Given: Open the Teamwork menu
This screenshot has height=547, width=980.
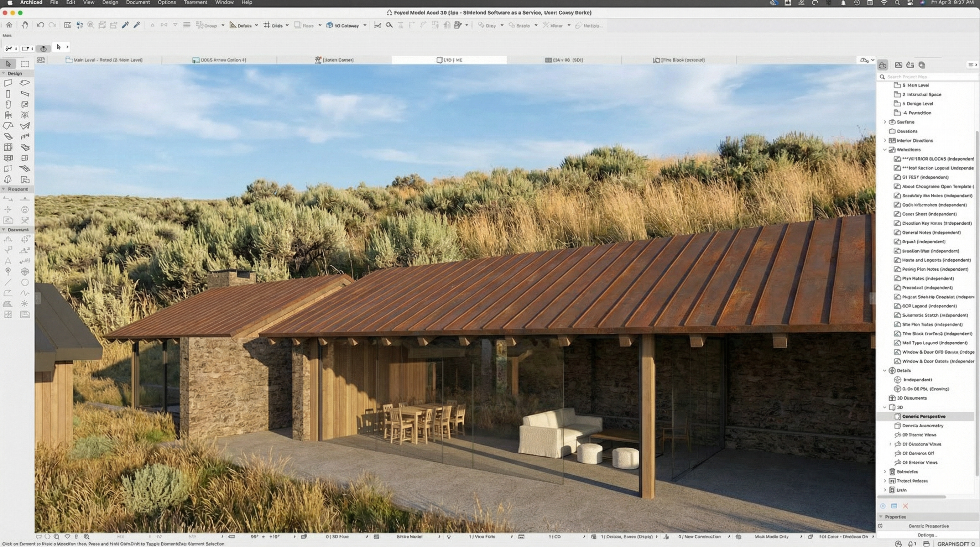Looking at the screenshot, I should (x=195, y=2).
